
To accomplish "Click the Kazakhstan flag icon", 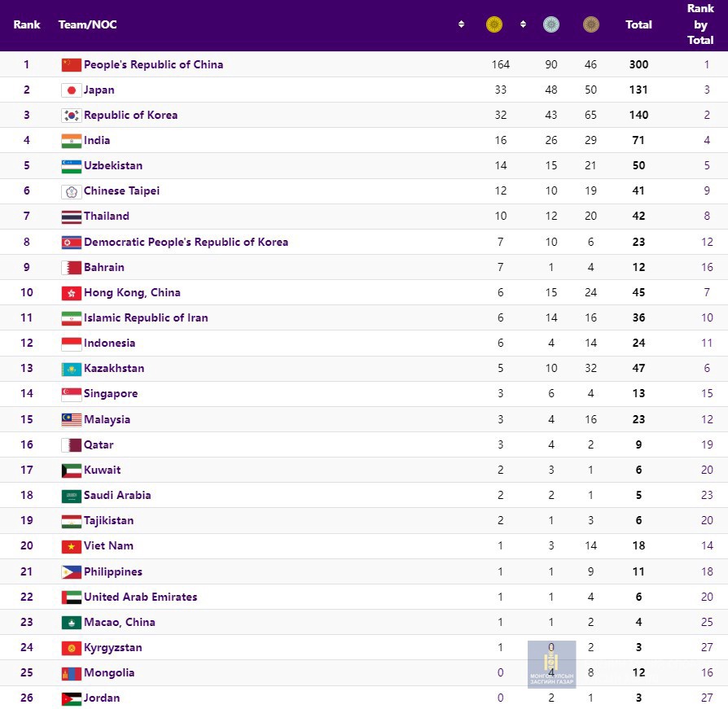I will (x=72, y=369).
